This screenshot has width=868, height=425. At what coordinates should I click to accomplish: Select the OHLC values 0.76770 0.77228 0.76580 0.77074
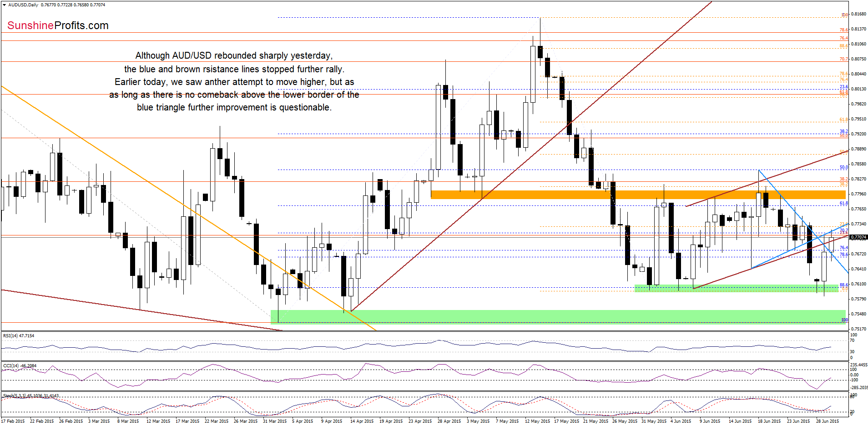[x=73, y=5]
